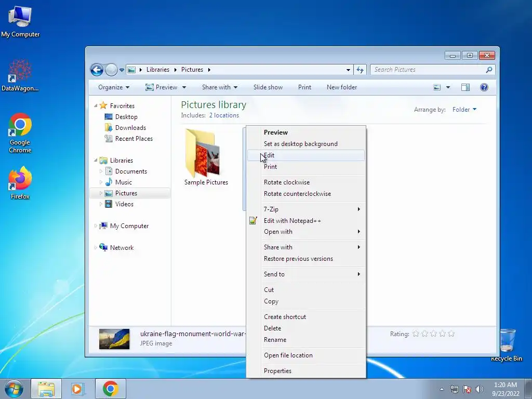532x399 pixels.
Task: Choose Open file location
Action: coord(306,355)
